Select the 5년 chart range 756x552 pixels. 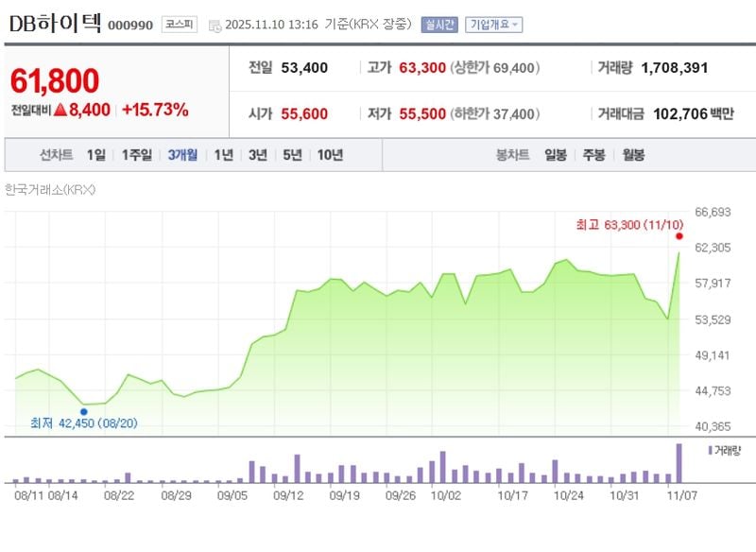pyautogui.click(x=293, y=155)
